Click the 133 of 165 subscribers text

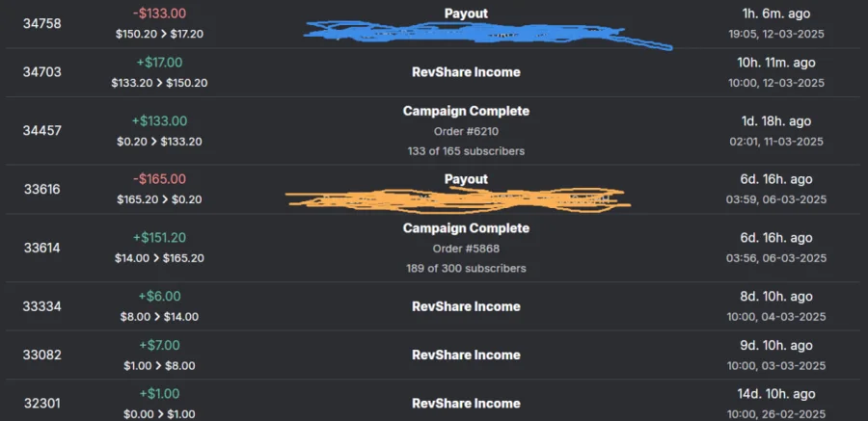point(466,151)
